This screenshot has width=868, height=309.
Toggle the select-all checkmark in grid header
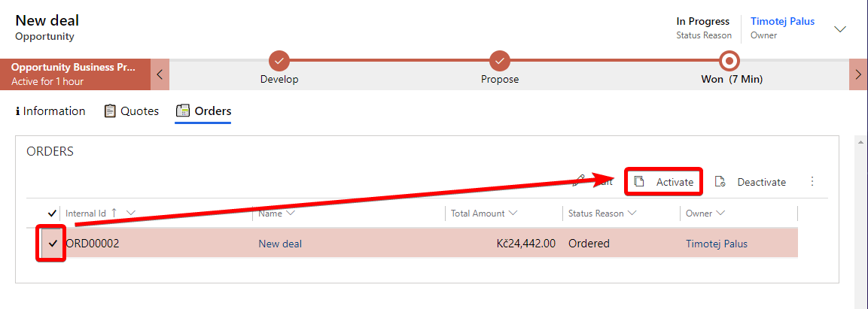52,214
